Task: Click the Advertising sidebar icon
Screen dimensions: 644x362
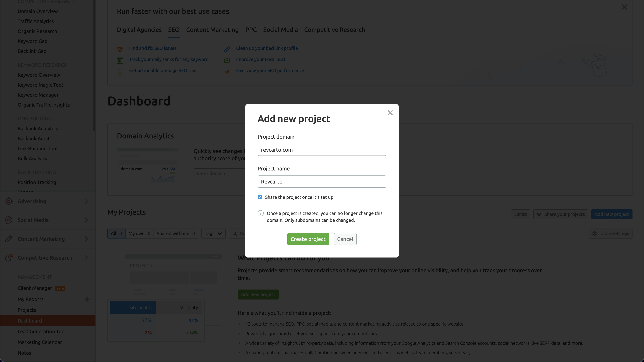Action: coord(8,201)
